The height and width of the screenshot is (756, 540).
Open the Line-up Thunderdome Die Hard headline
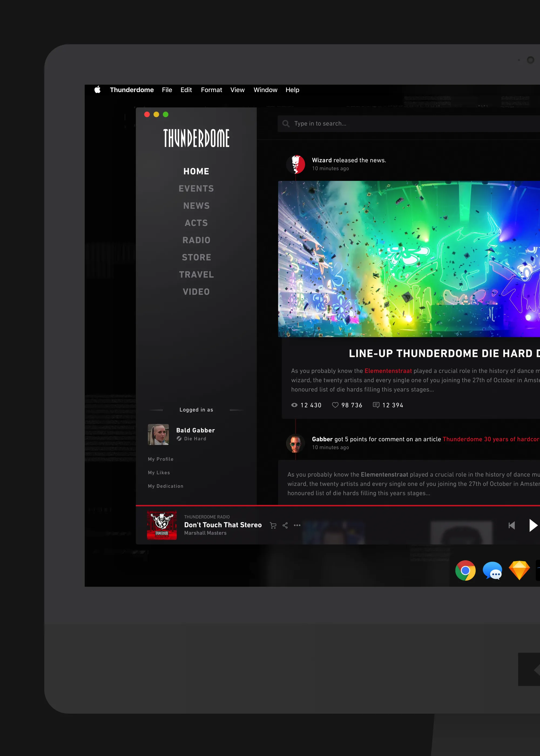click(x=444, y=353)
